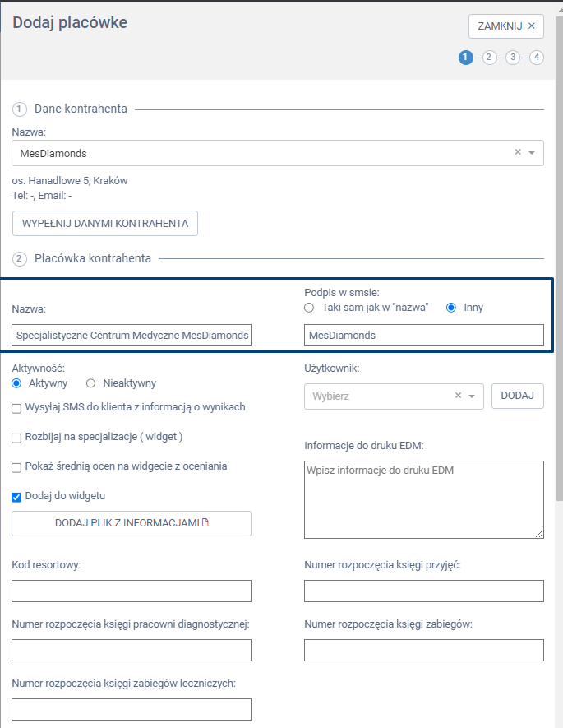Uncheck "Dodaj do widgetu" checkbox
The image size is (563, 728).
tap(16, 496)
